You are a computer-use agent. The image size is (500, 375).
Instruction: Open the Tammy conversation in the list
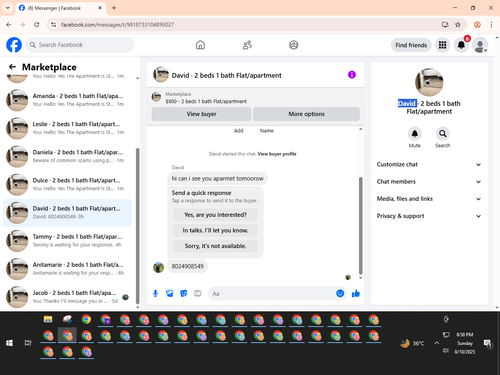67,241
